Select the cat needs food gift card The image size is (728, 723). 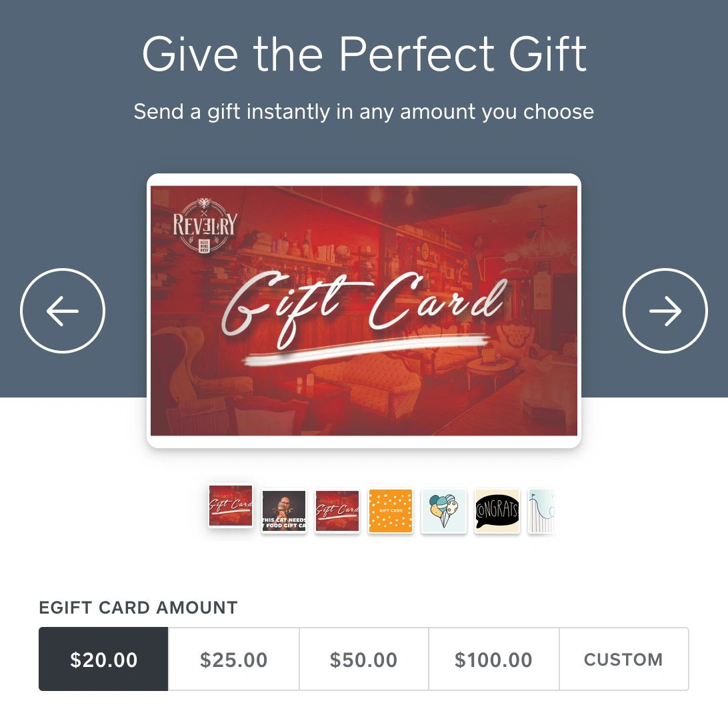(284, 512)
